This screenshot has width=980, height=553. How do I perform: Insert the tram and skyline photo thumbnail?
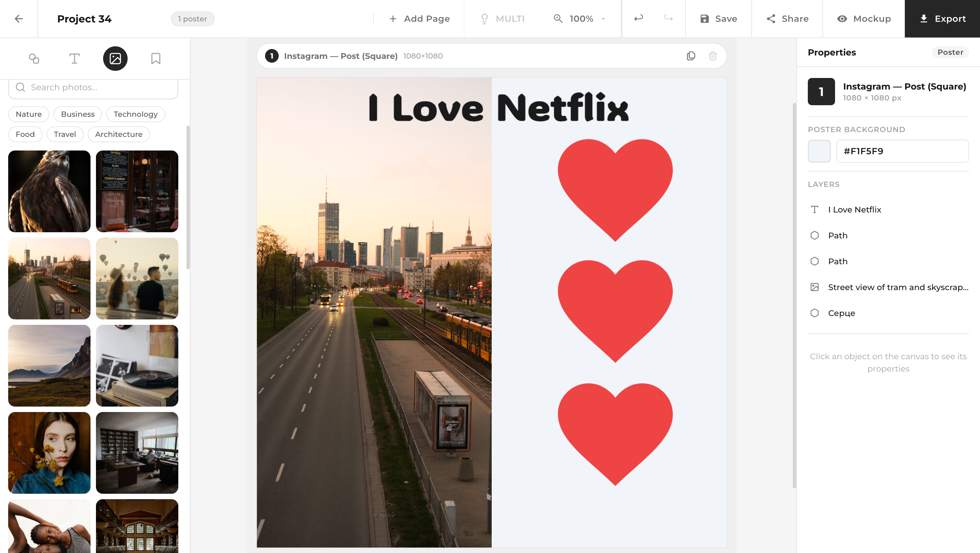(x=49, y=279)
